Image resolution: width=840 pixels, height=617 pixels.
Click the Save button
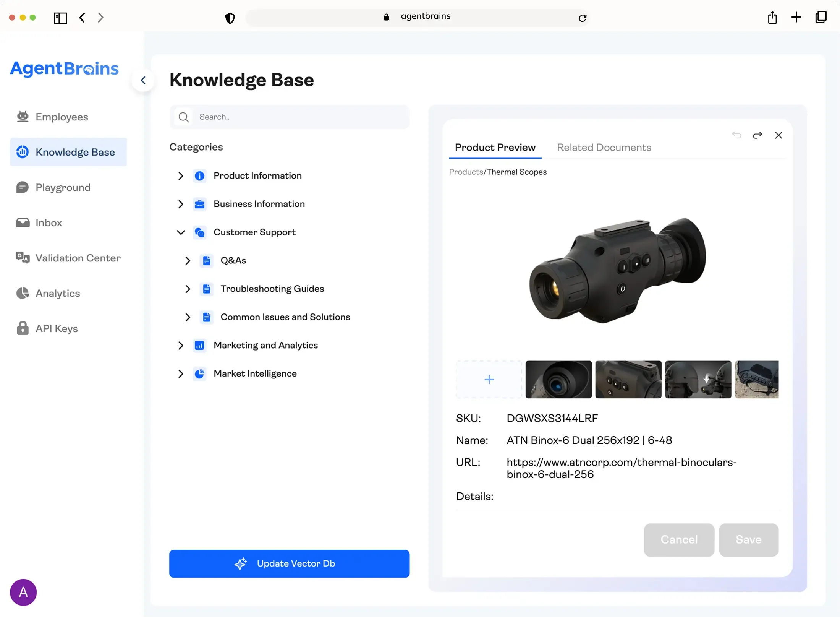(748, 540)
